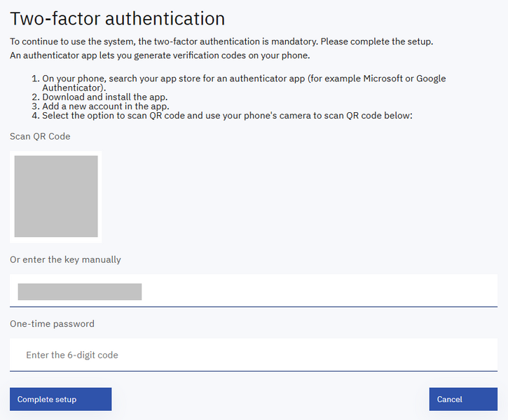Click the sentence saying two-factor authentication is mandatory
Image resolution: width=508 pixels, height=420 pixels.
click(221, 41)
